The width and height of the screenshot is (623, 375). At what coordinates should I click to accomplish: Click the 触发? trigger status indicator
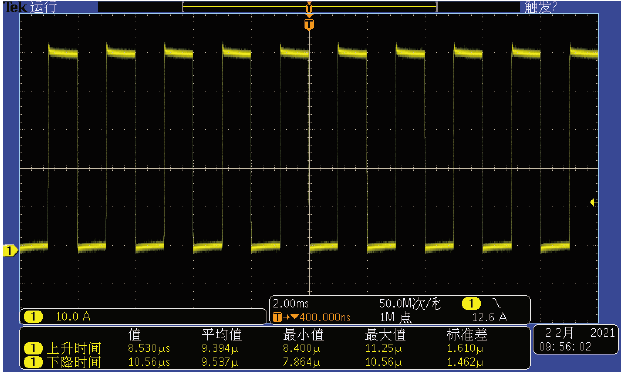coord(541,7)
